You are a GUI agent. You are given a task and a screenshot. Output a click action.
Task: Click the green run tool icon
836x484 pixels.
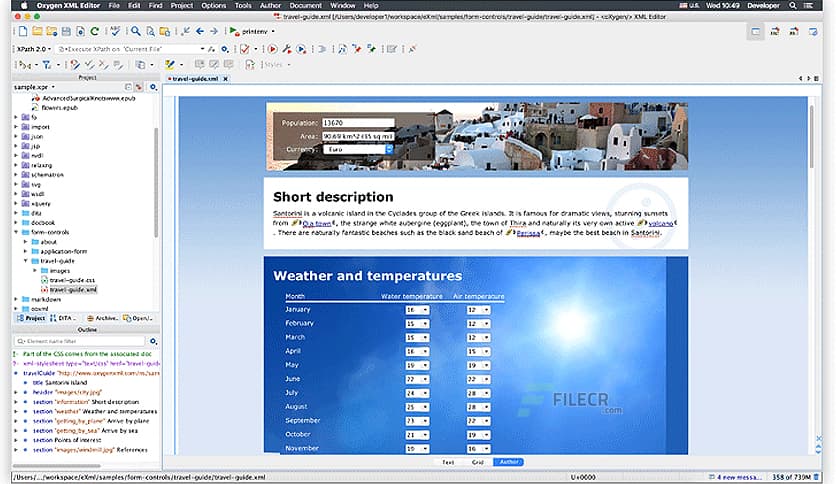click(x=234, y=31)
